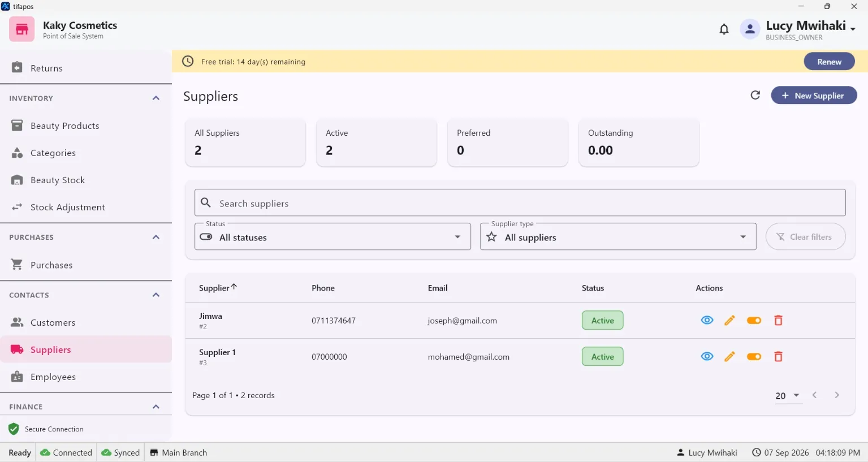Open the Main Branch selector
Screen dimensions: 868x462
pyautogui.click(x=179, y=452)
